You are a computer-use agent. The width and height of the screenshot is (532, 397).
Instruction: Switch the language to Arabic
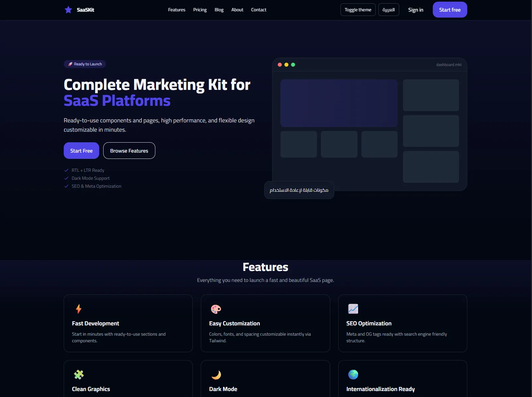pos(388,10)
